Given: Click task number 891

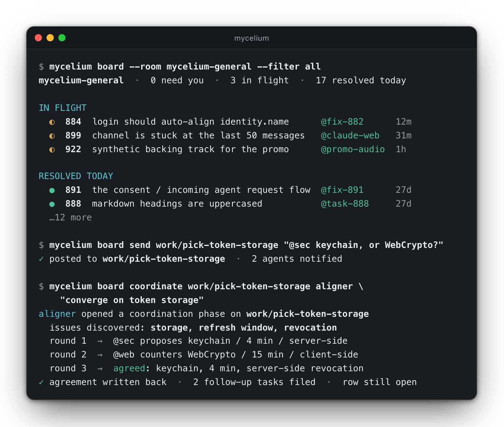Looking at the screenshot, I should [73, 190].
